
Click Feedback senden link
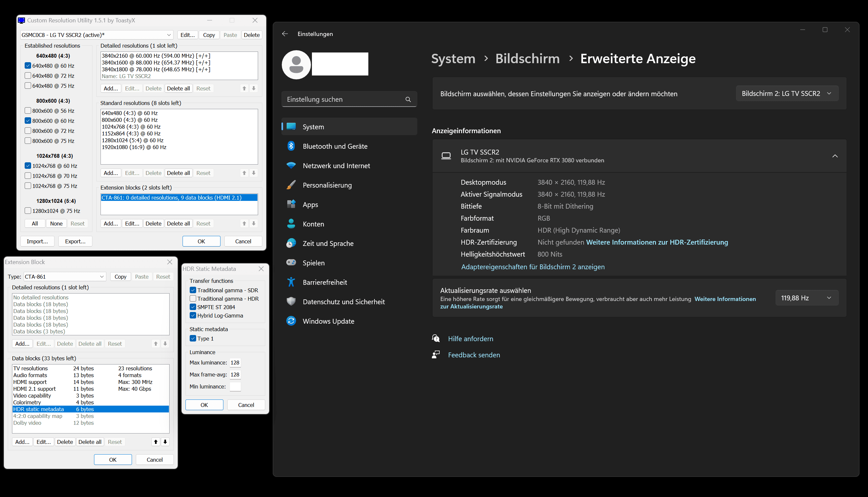[x=474, y=355]
